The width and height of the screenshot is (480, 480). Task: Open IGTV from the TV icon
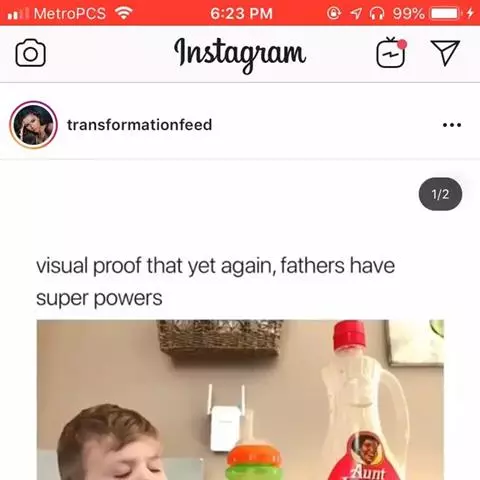[x=391, y=52]
